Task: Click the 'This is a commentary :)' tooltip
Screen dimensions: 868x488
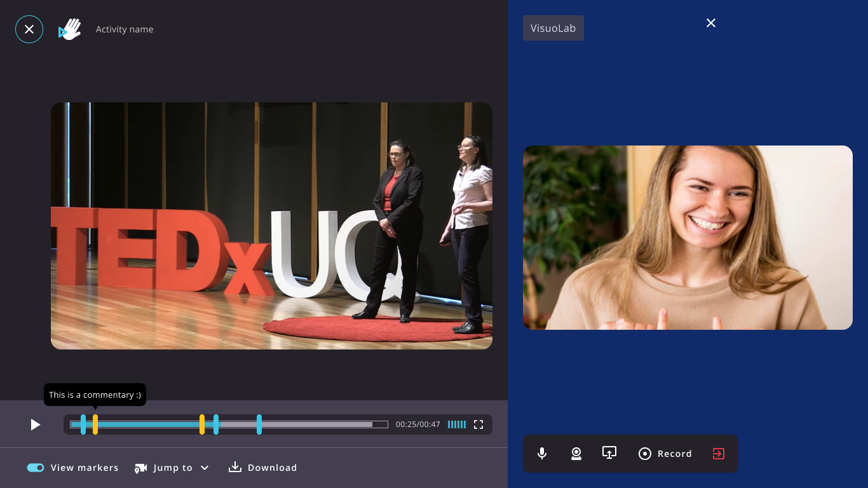Action: [95, 395]
